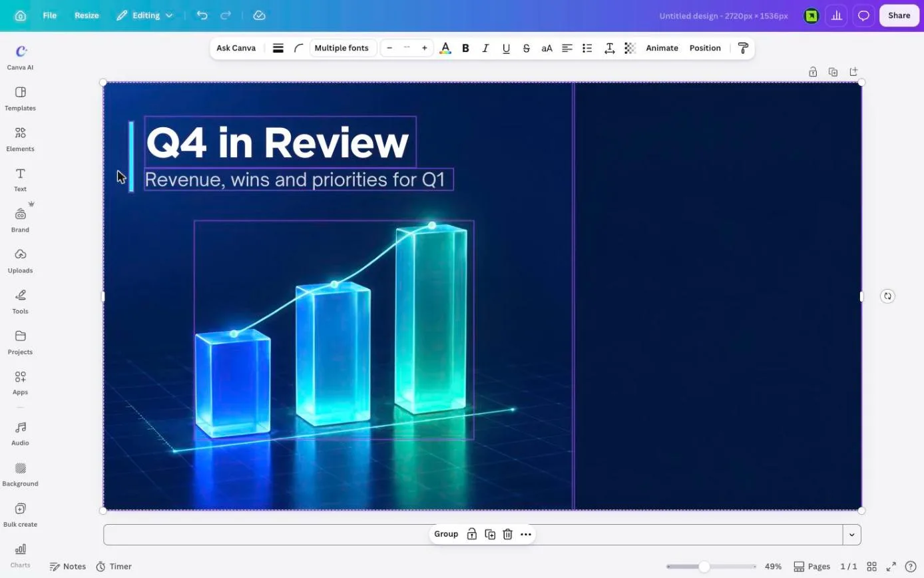
Task: Open the Resize menu
Action: [x=87, y=15]
